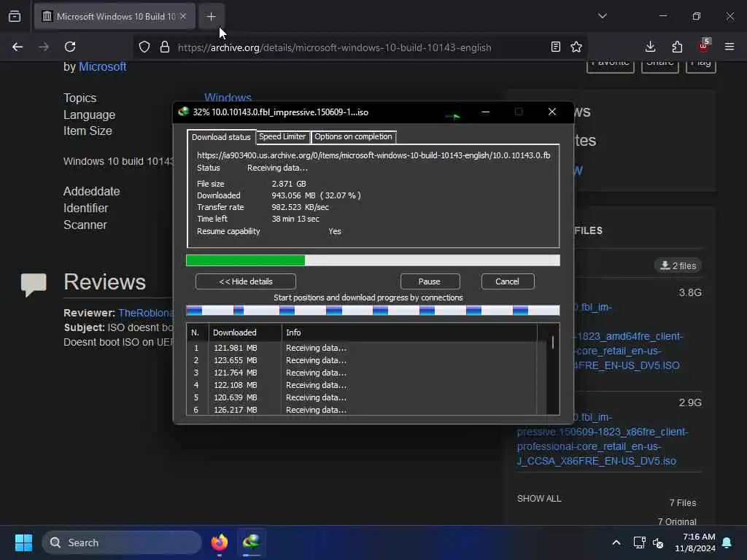The height and width of the screenshot is (560, 747).
Task: Download 2 files button on archive page
Action: 678,265
